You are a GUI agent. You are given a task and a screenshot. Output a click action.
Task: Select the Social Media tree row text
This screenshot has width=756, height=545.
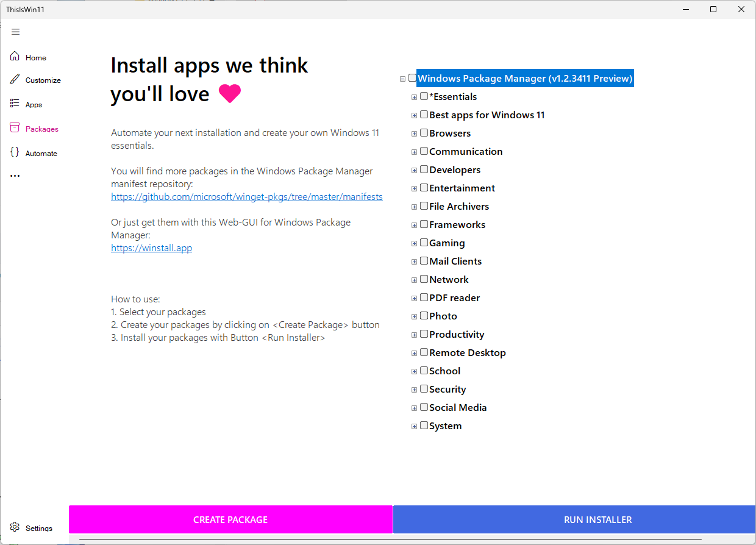pyautogui.click(x=458, y=407)
